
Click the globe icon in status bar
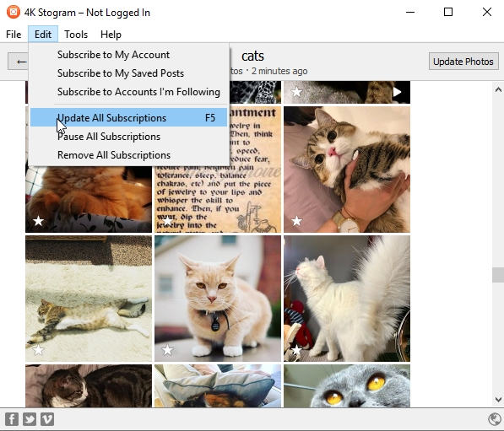point(494,419)
